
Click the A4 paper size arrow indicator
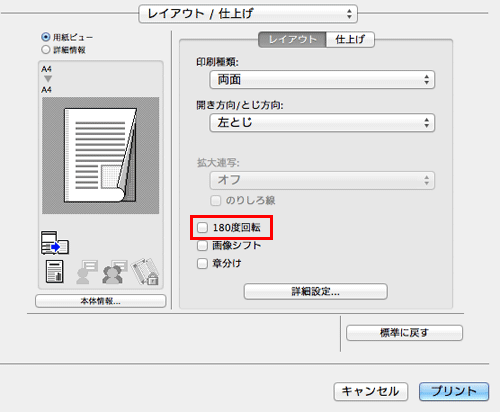pos(48,79)
